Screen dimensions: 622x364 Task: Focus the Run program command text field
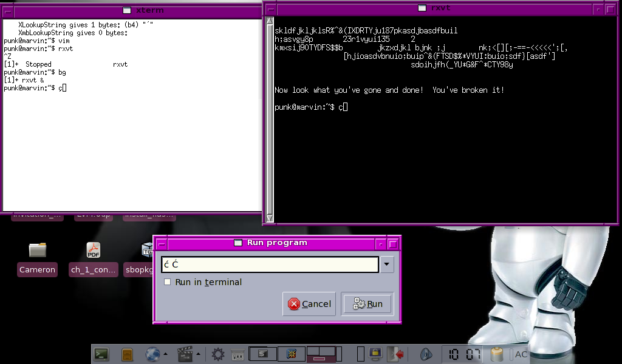[270, 265]
